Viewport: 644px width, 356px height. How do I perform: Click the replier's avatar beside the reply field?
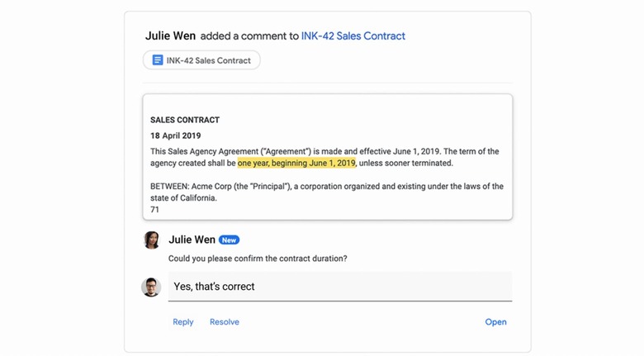click(x=151, y=287)
